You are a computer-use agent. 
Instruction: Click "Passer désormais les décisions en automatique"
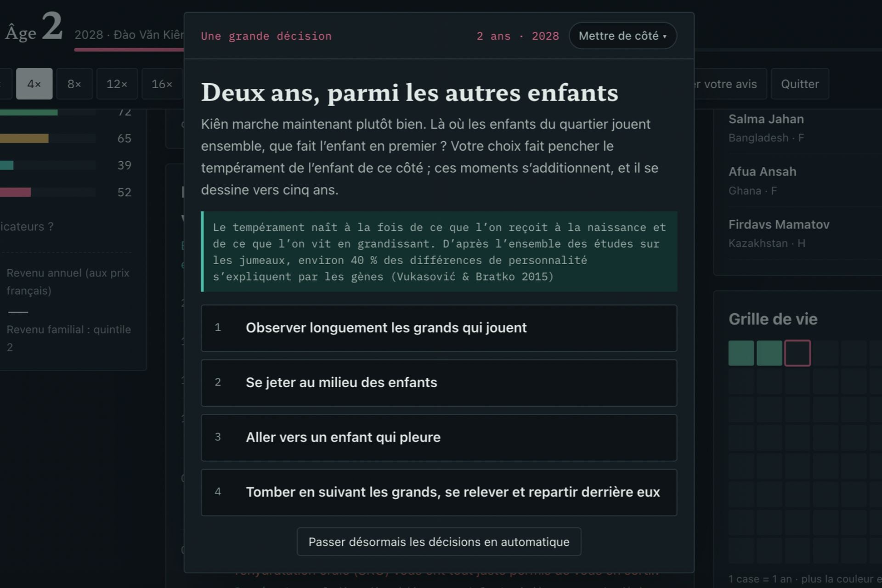pyautogui.click(x=439, y=542)
